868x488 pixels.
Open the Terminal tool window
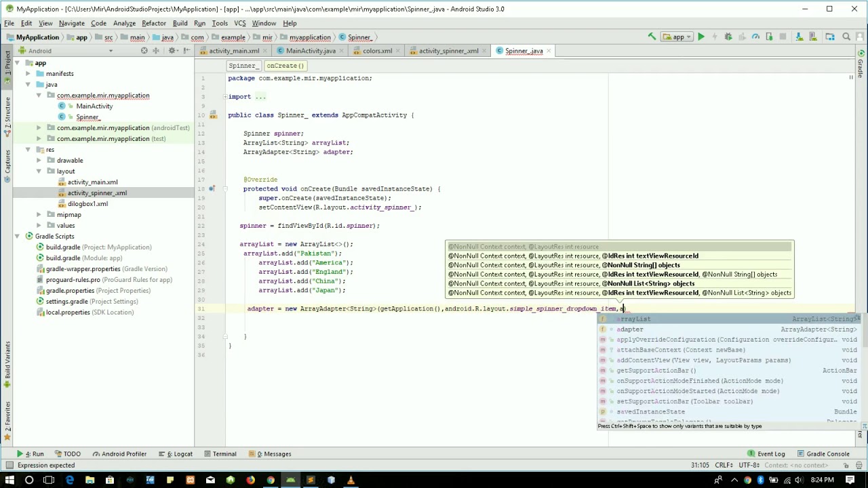(x=220, y=454)
